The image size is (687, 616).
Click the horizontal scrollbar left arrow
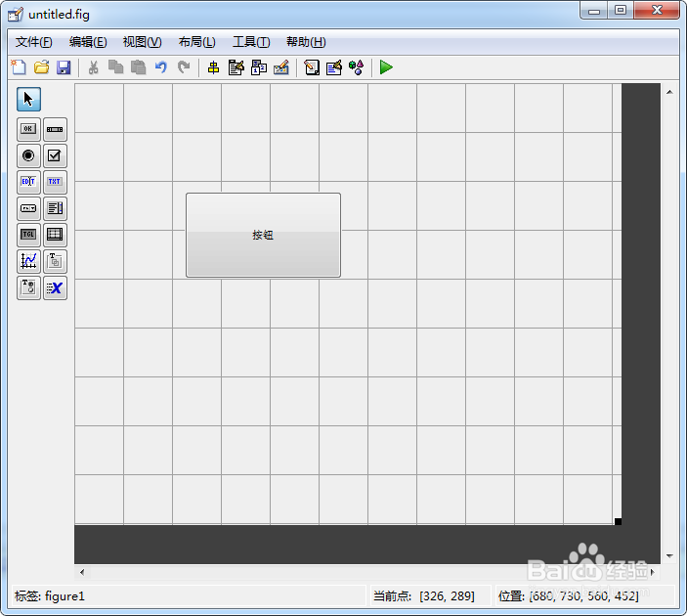(82, 572)
